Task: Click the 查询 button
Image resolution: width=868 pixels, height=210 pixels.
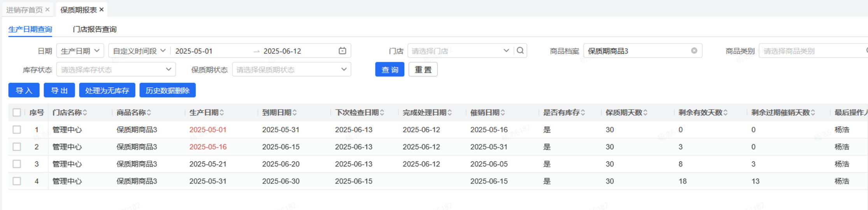Action: point(390,69)
